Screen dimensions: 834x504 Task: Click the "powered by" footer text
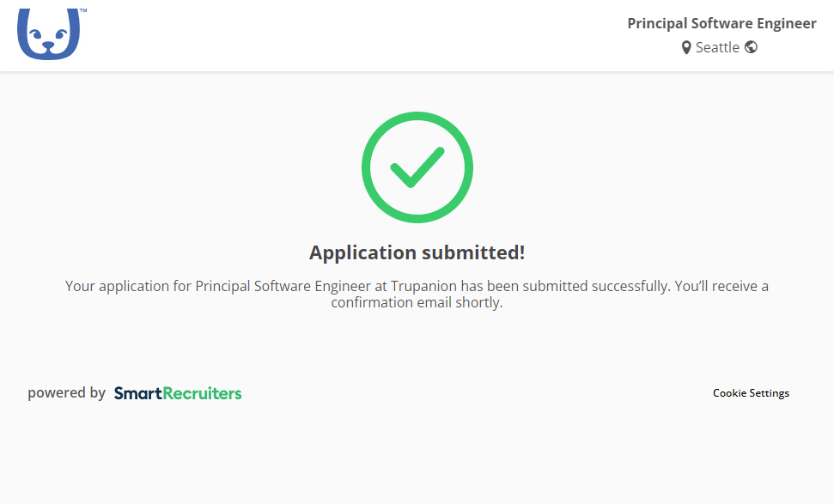point(66,393)
